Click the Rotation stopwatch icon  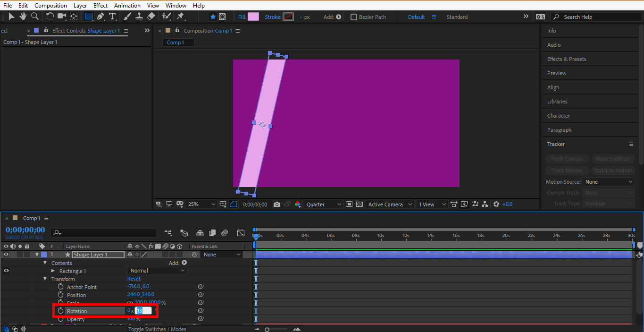(x=60, y=311)
